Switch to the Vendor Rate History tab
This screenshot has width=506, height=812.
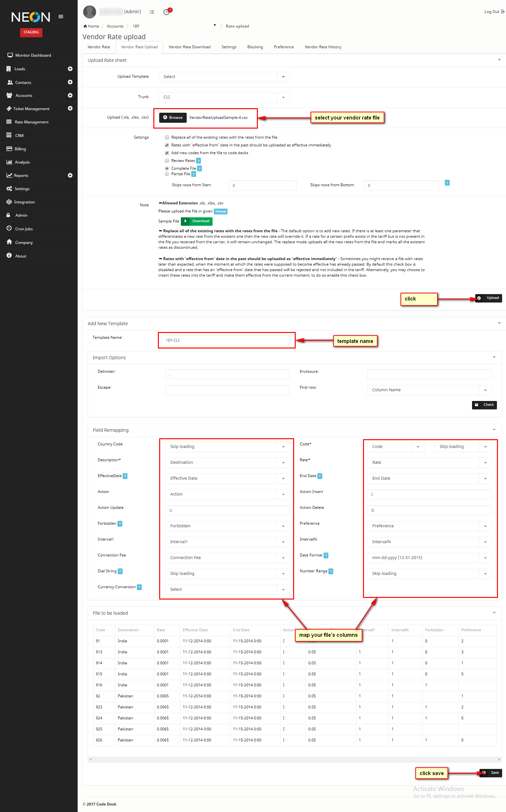pos(323,47)
